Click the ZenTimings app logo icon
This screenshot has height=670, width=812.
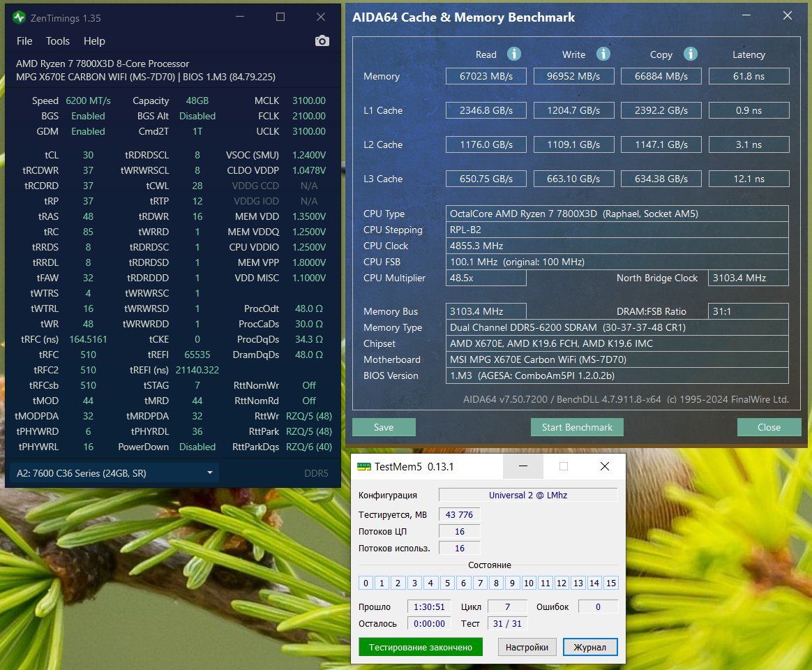click(x=19, y=17)
